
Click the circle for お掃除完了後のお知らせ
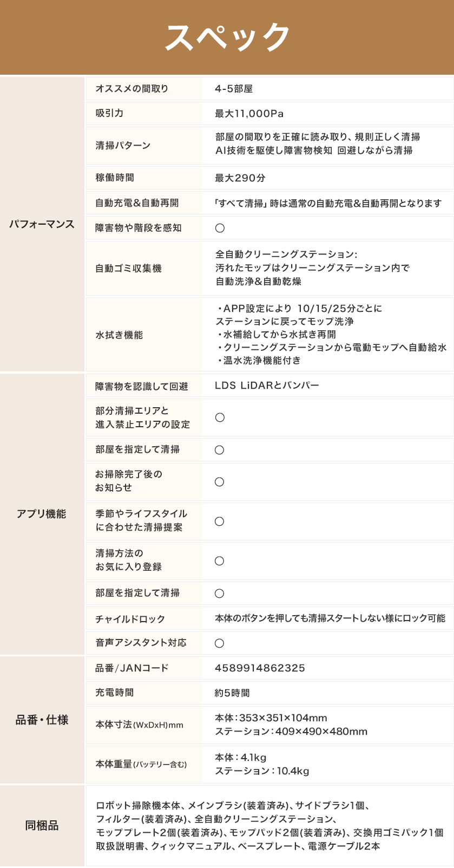click(x=220, y=481)
